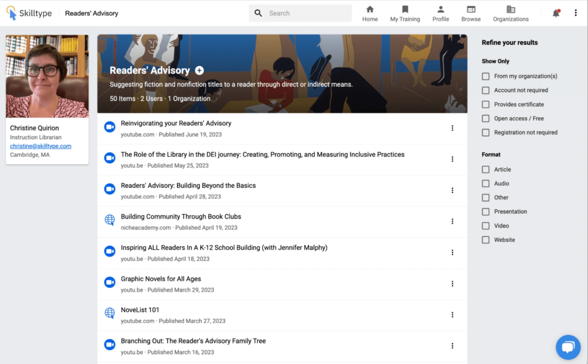Tick the Video format checkbox
This screenshot has width=588, height=364.
(486, 226)
